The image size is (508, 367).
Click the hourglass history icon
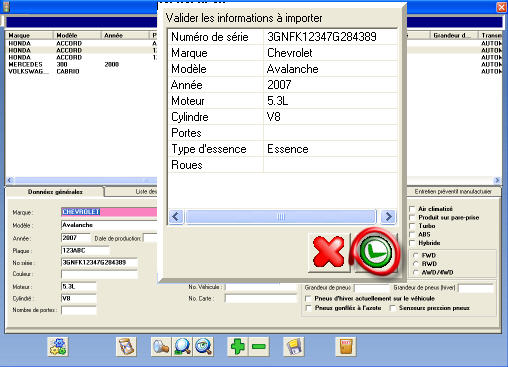point(126,347)
